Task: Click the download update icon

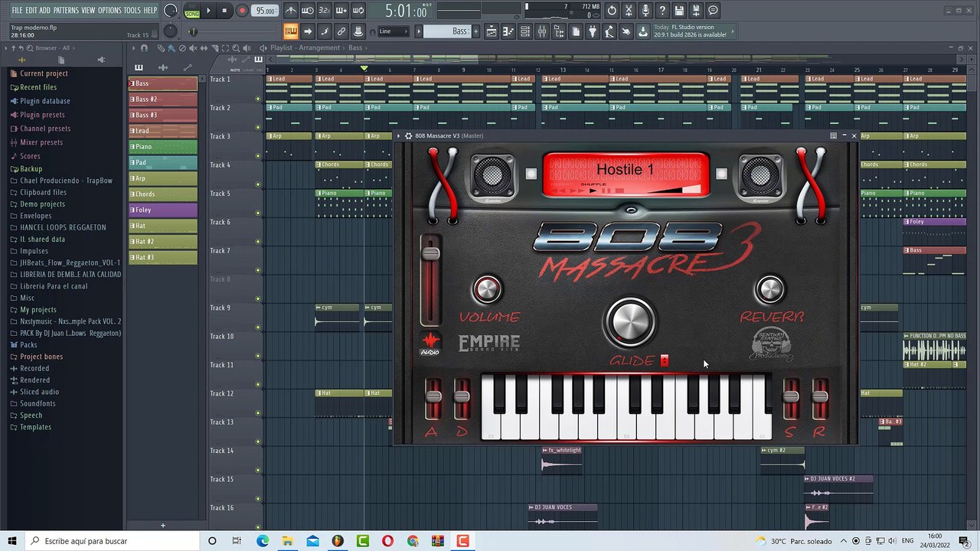Action: (642, 31)
